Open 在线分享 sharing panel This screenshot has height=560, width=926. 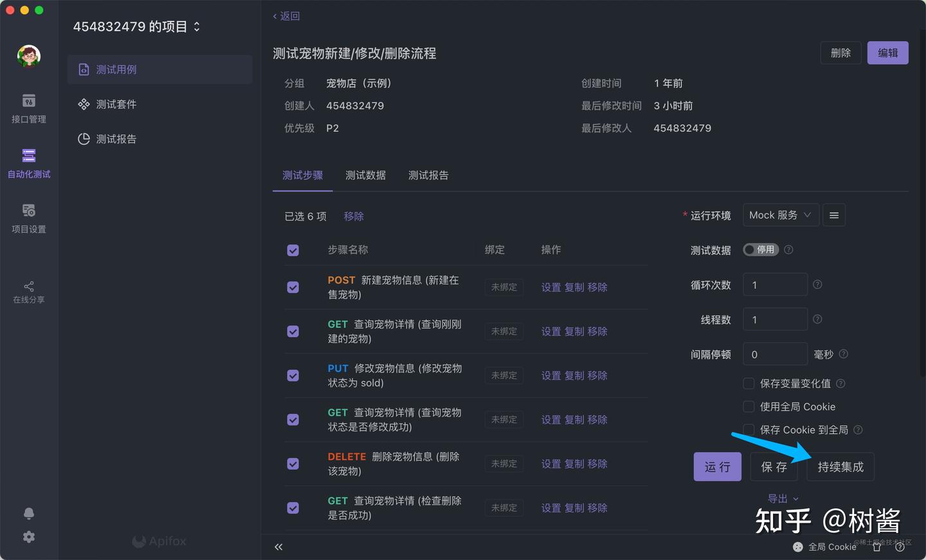[29, 292]
